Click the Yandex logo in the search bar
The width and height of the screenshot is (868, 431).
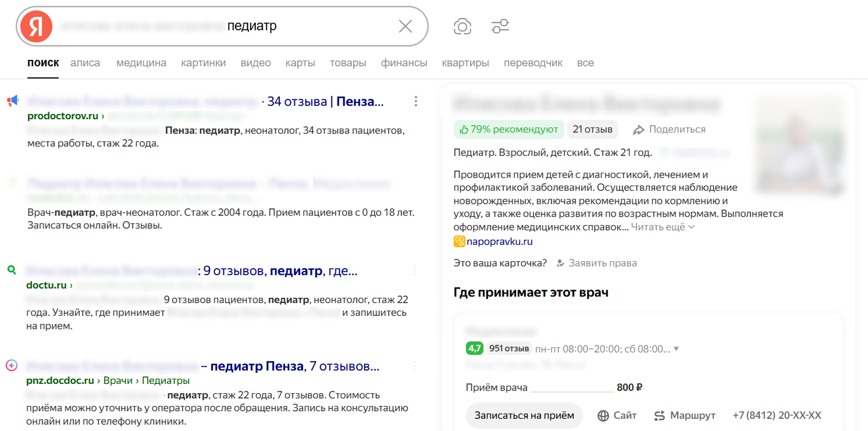pyautogui.click(x=36, y=26)
